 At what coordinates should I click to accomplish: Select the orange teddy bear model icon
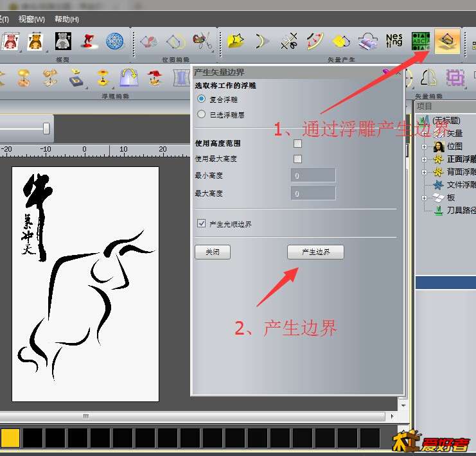click(35, 41)
